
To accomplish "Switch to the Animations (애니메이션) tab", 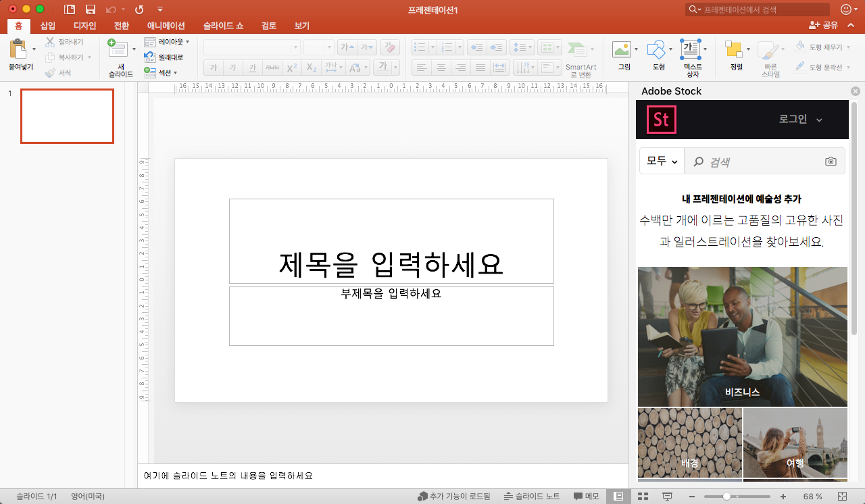I will pos(166,26).
